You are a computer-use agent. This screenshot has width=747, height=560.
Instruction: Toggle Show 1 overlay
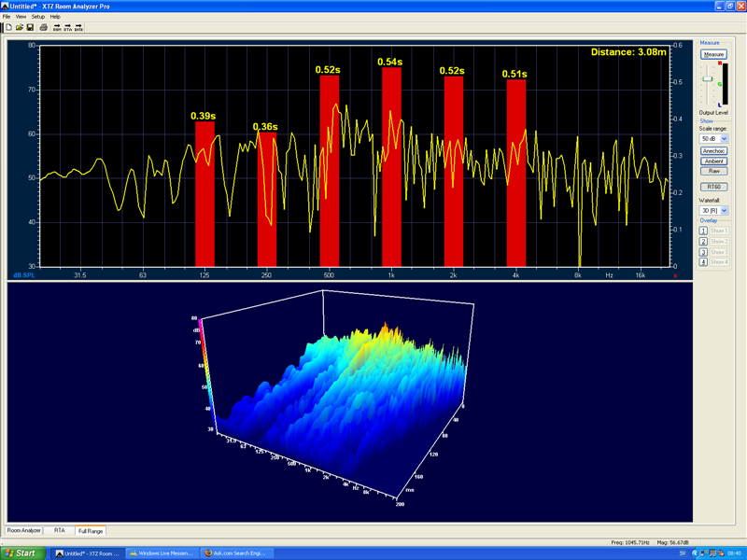tap(718, 231)
